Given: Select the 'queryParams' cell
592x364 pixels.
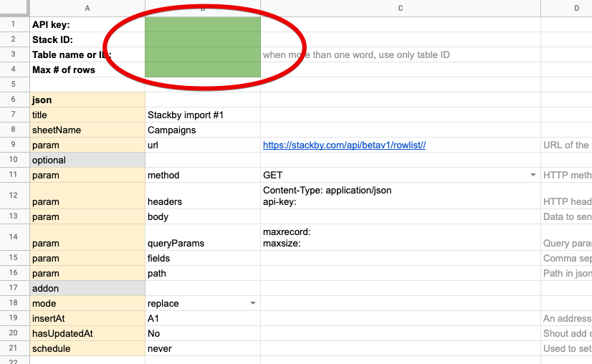Looking at the screenshot, I should click(x=203, y=237).
